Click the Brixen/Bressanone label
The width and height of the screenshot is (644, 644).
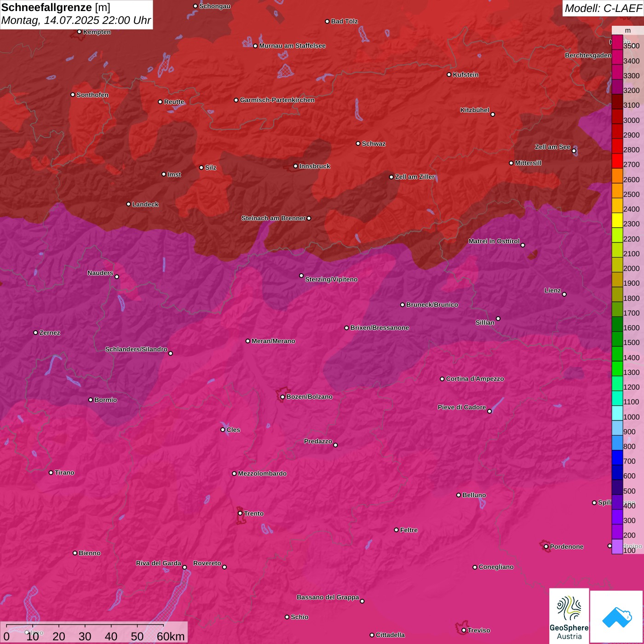(x=379, y=328)
